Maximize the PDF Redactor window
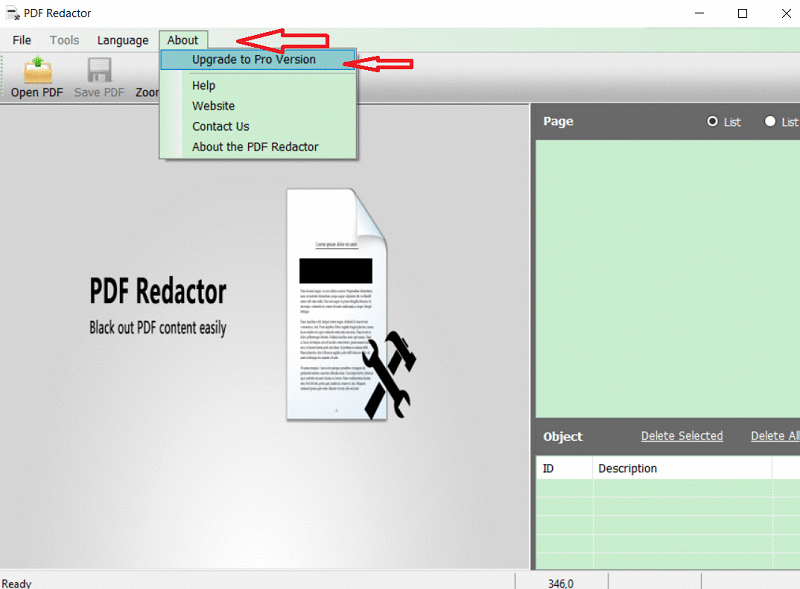 742,13
